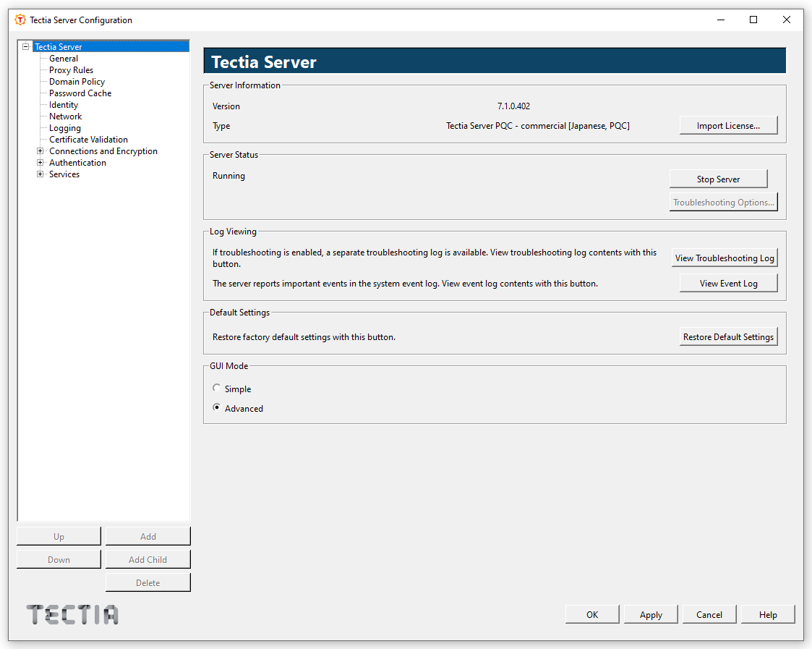The width and height of the screenshot is (812, 649).
Task: Select Connections and Encryption item
Action: click(x=103, y=150)
